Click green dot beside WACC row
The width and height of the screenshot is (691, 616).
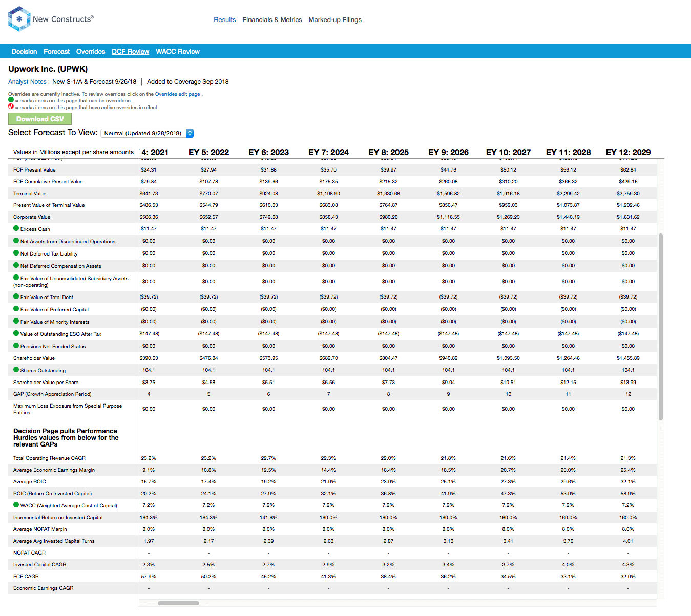click(x=16, y=505)
